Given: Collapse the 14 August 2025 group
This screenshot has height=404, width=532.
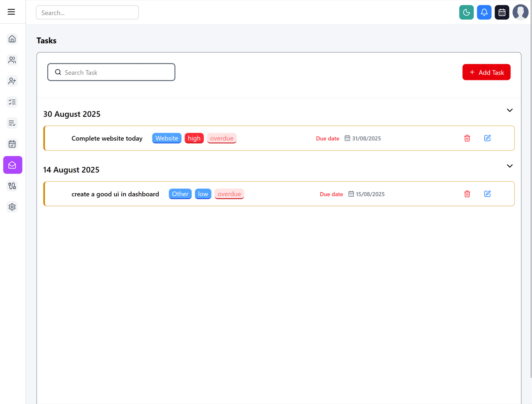Looking at the screenshot, I should 509,166.
